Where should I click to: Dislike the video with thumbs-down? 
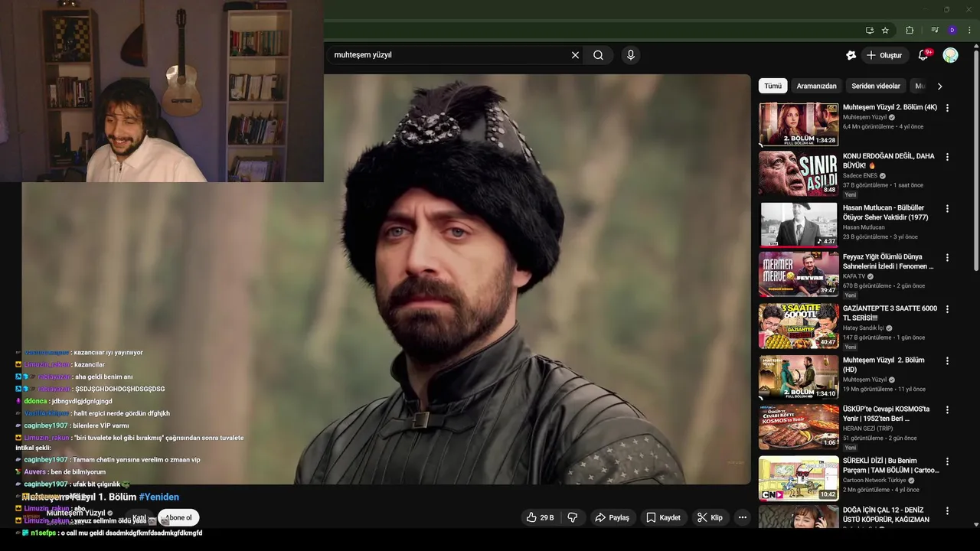click(x=573, y=517)
